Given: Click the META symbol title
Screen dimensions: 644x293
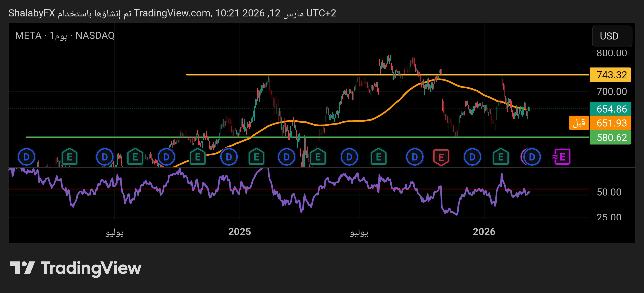Looking at the screenshot, I should [x=28, y=36].
